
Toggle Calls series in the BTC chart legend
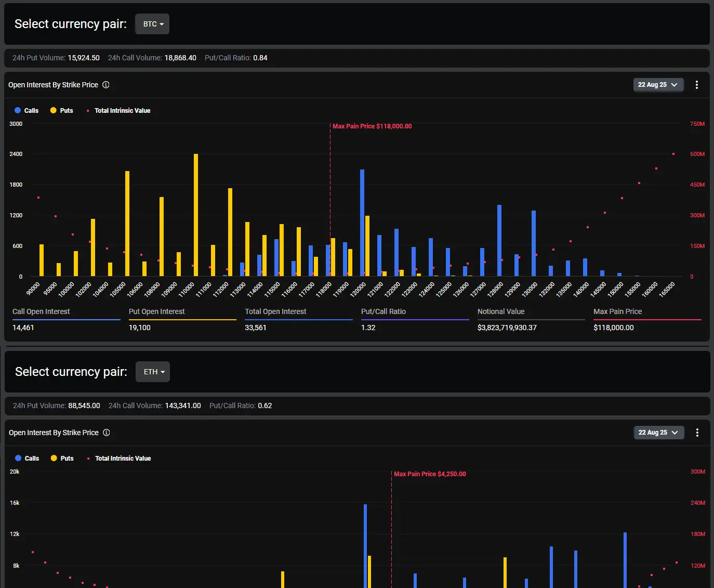27,110
